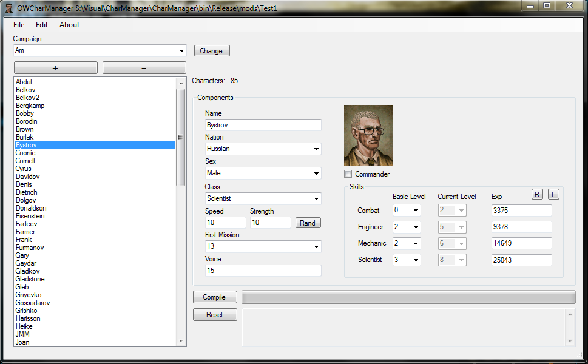Viewport: 588px width, 364px height.
Task: Expand the Campaign dropdown showing Am
Action: [x=181, y=50]
